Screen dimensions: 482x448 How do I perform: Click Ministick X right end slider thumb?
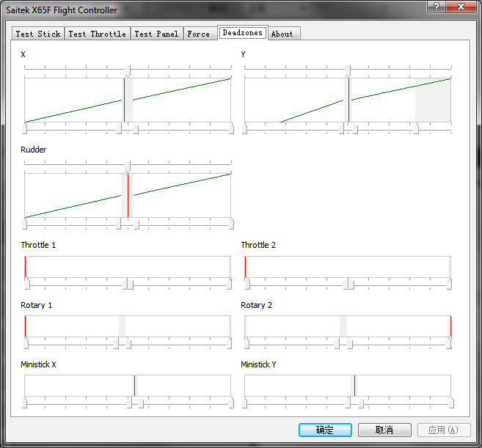tap(231, 403)
